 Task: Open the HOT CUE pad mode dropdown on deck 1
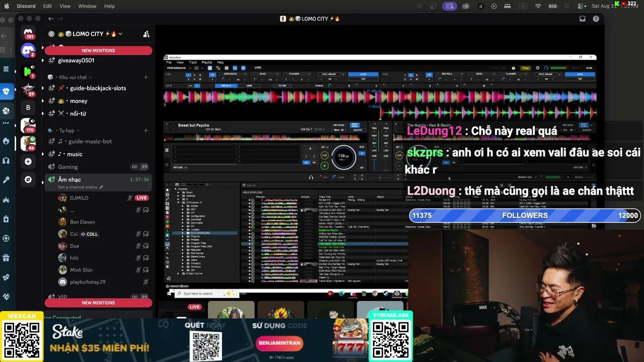pos(180,167)
